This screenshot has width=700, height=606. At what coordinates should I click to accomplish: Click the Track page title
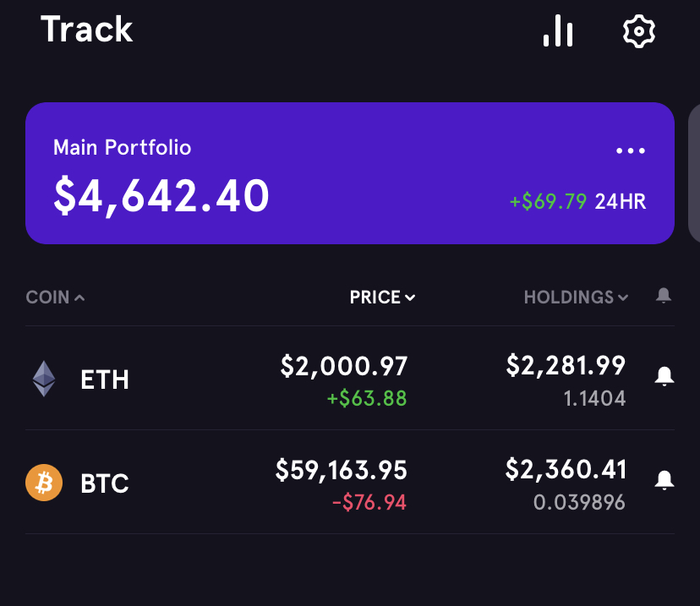[87, 30]
